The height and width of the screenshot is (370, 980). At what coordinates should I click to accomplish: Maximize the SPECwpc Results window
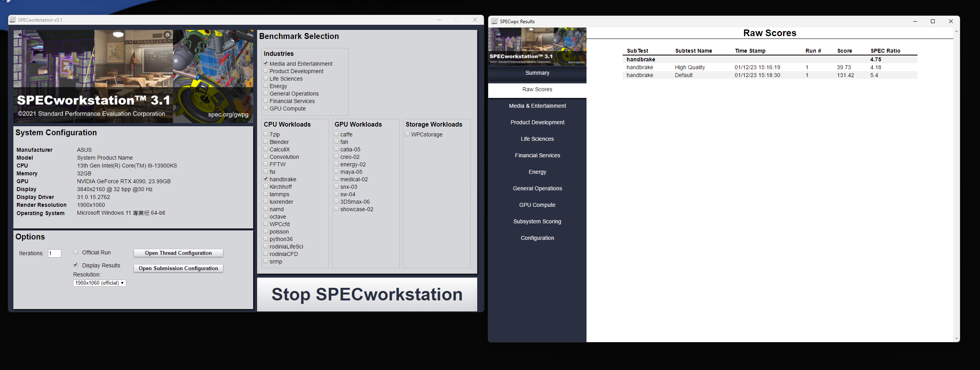(x=933, y=21)
